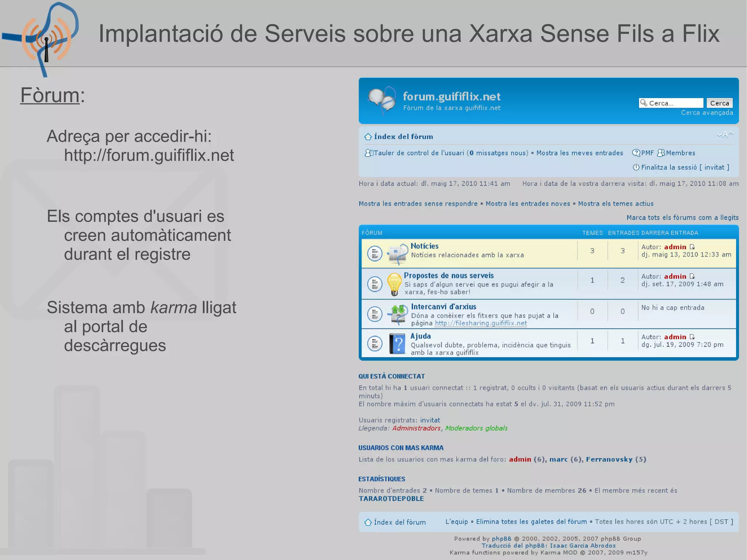Click Mostra les entrades noves
Screen dimensions: 747x560
click(x=527, y=204)
